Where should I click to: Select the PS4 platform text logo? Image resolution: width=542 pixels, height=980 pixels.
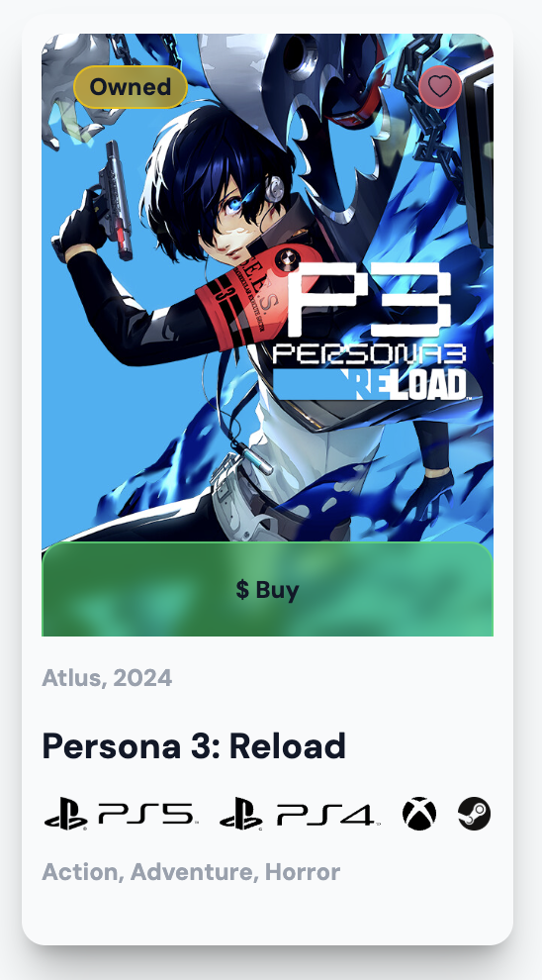coord(328,815)
